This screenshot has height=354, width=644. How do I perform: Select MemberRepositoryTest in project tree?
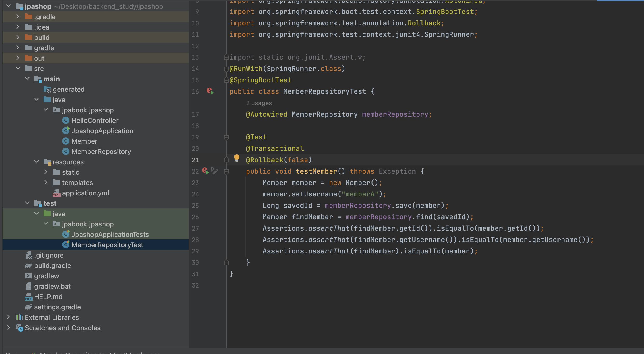tap(107, 245)
